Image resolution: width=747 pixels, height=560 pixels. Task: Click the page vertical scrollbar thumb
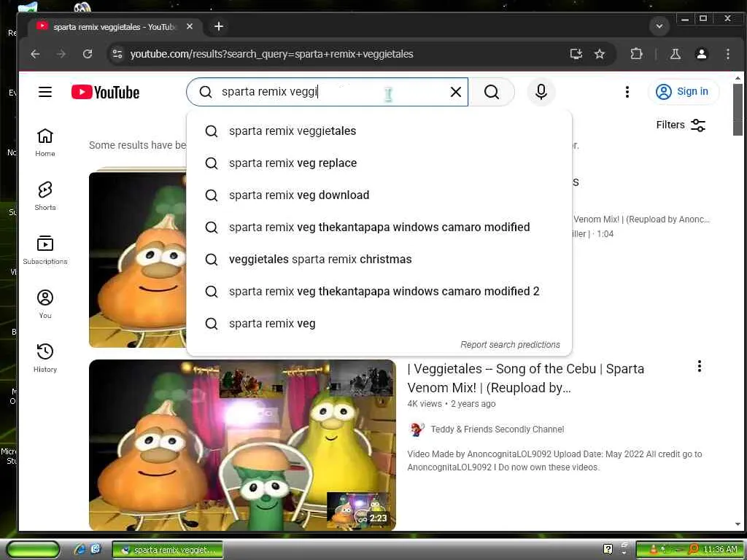738,109
